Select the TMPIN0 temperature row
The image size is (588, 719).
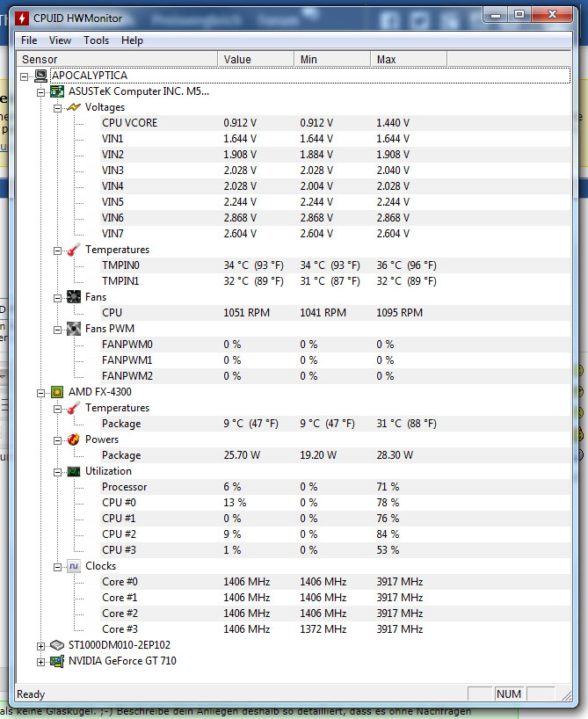(335, 265)
